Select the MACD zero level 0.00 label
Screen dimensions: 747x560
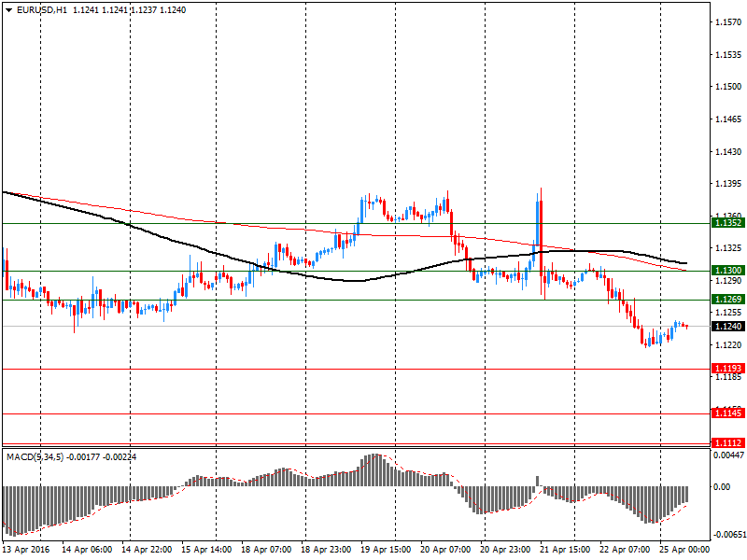[x=722, y=486]
